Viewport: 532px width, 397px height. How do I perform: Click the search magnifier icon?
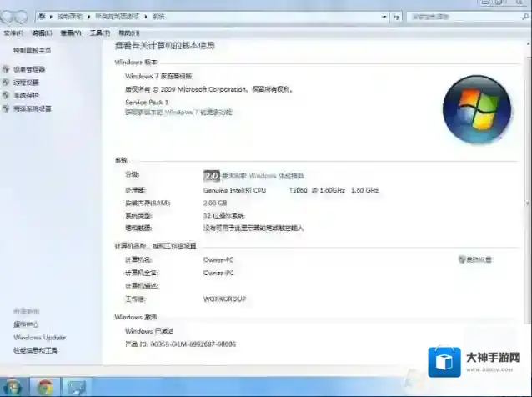click(525, 17)
